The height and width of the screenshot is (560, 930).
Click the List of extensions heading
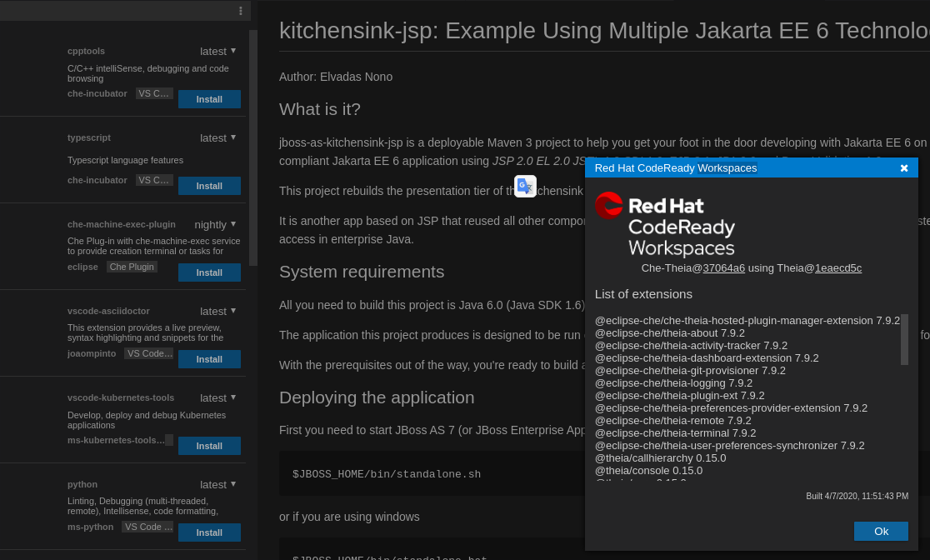pos(643,294)
